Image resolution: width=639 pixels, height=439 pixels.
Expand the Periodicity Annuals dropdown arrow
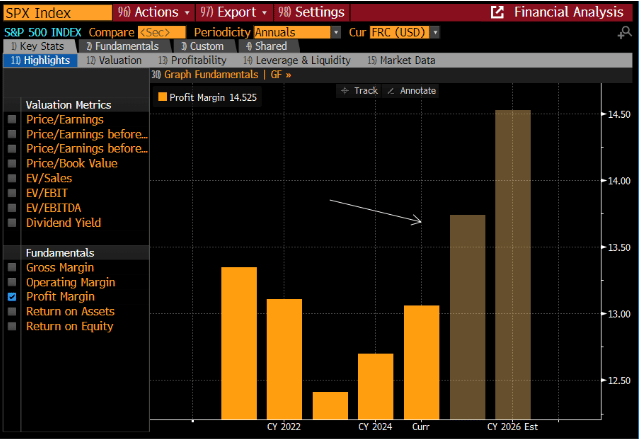coord(336,32)
